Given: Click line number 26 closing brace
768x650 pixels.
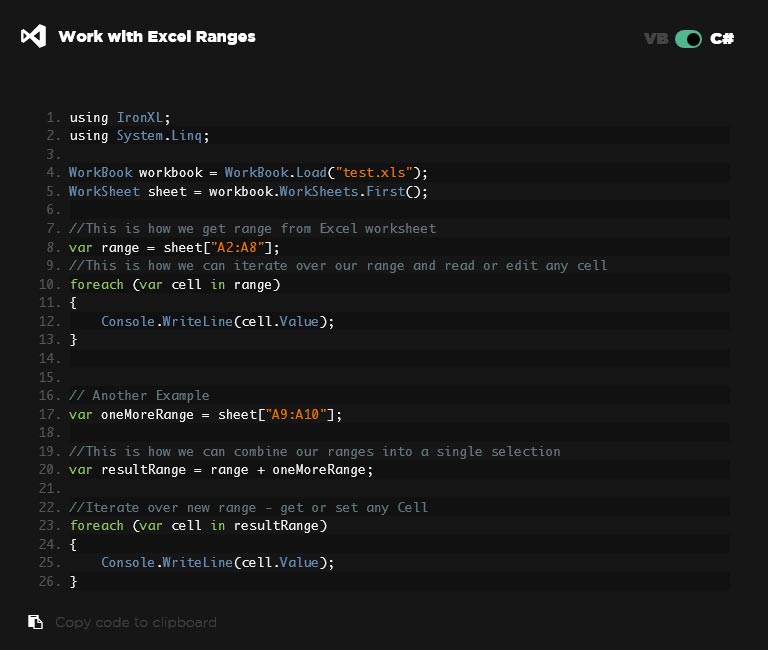Looking at the screenshot, I should pyautogui.click(x=73, y=581).
